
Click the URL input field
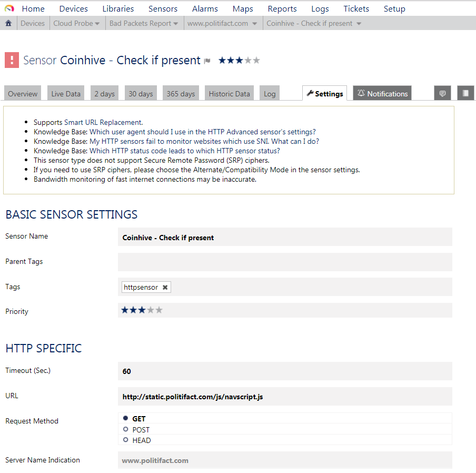coord(285,397)
